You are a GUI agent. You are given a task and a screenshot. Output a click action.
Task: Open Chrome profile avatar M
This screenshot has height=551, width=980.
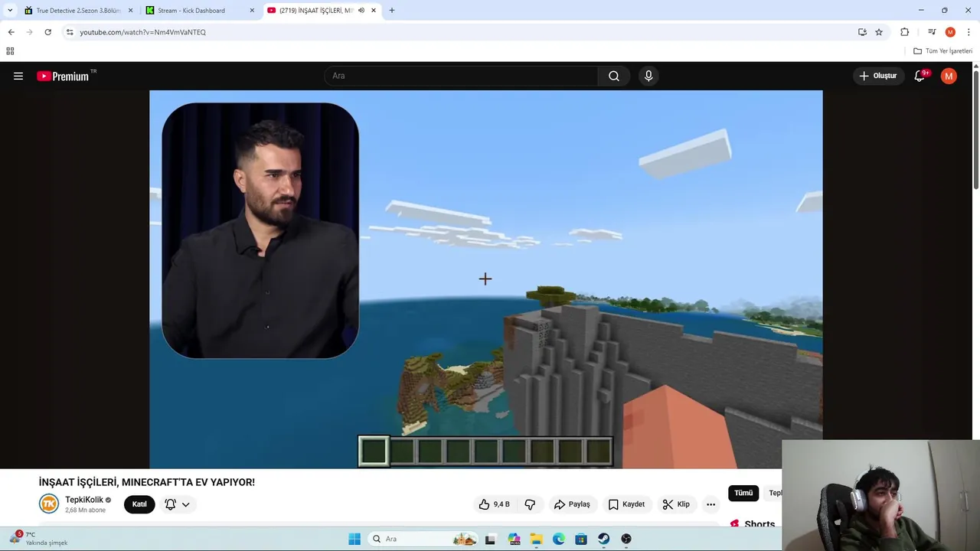pyautogui.click(x=950, y=32)
